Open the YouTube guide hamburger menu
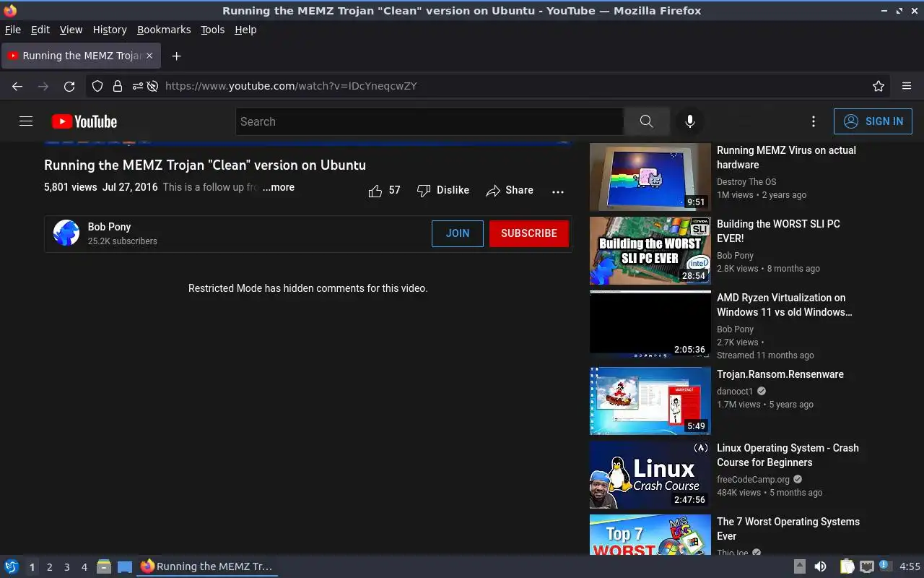924x578 pixels. (x=26, y=121)
